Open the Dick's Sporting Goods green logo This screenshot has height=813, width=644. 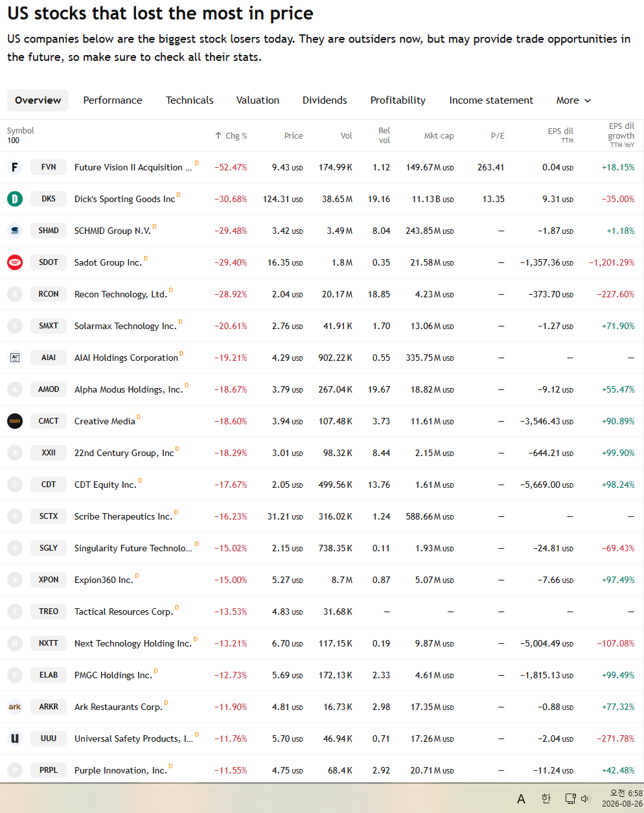tap(15, 199)
